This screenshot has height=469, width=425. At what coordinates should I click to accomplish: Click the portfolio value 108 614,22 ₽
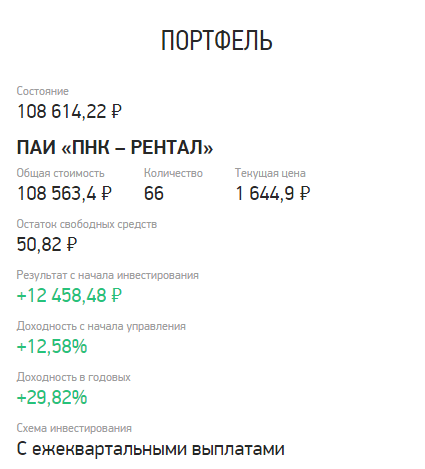[x=69, y=111]
